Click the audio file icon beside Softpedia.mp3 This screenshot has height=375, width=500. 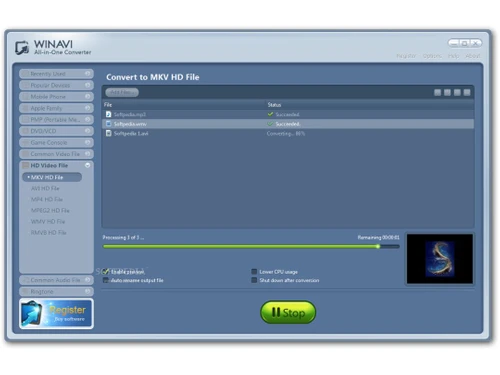[x=108, y=114]
